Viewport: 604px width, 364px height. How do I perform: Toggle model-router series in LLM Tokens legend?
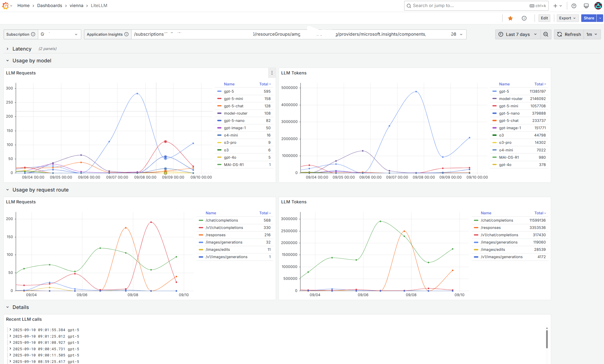pos(511,99)
